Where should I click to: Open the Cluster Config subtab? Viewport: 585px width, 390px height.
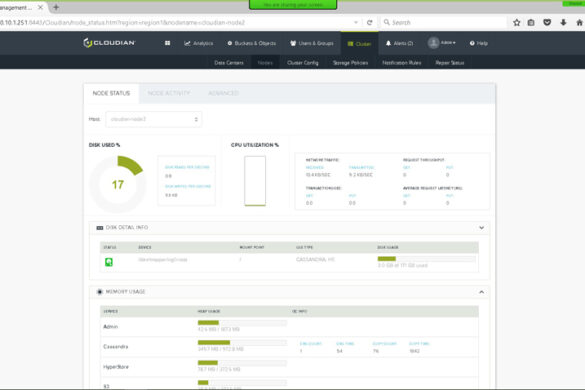[x=303, y=63]
